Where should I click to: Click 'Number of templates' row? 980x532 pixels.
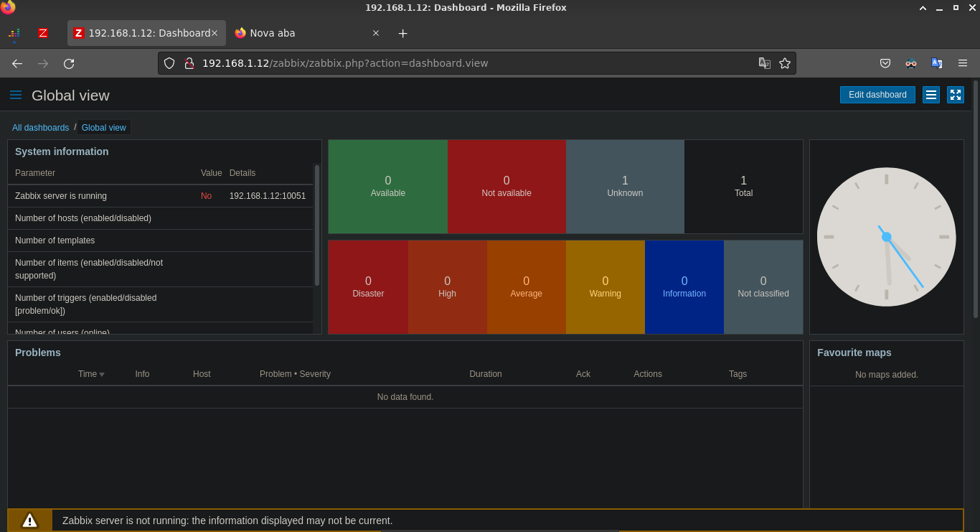tap(161, 241)
